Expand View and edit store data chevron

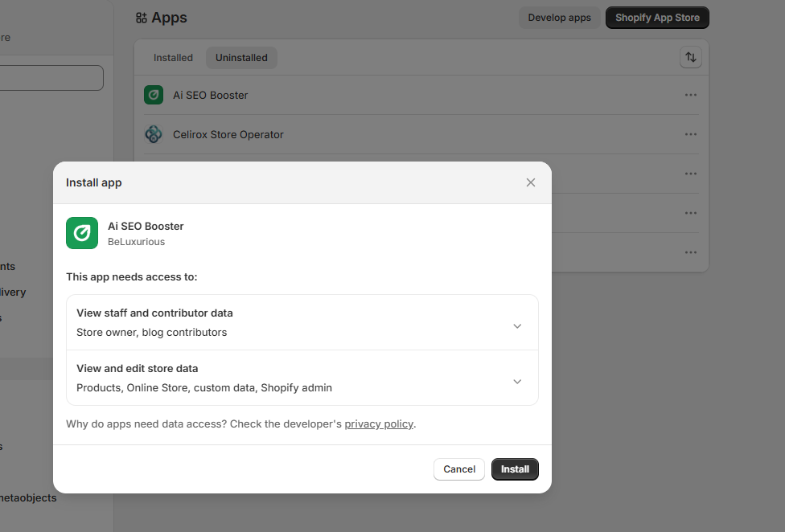coord(517,382)
